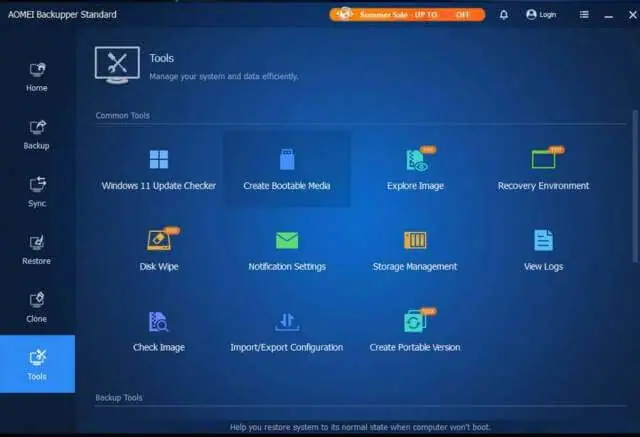Click the Backup Tools section heading
640x437 pixels.
(119, 397)
